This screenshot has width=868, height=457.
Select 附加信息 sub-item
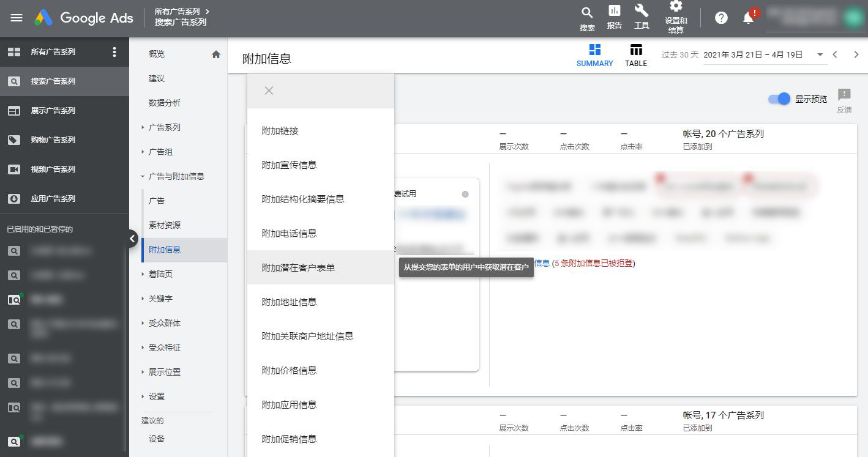pos(184,250)
